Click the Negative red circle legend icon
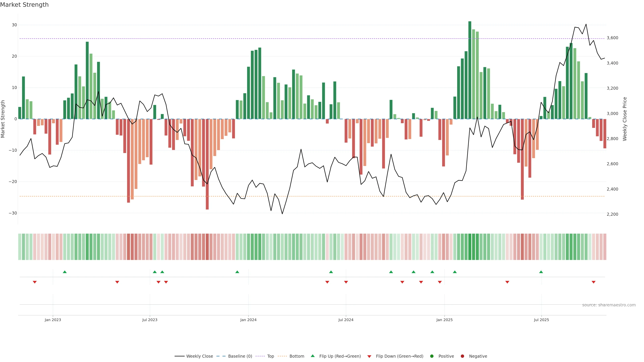The width and height of the screenshot is (644, 362). coord(462,356)
